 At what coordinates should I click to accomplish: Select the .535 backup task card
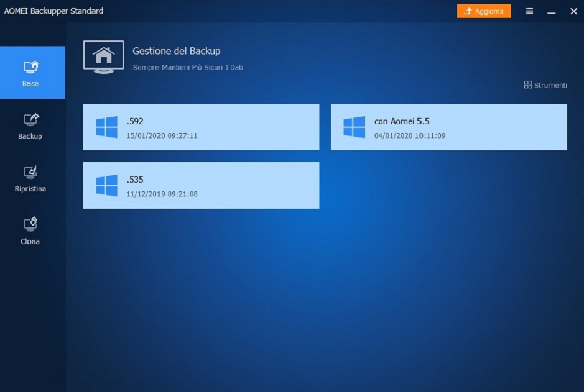pos(201,185)
